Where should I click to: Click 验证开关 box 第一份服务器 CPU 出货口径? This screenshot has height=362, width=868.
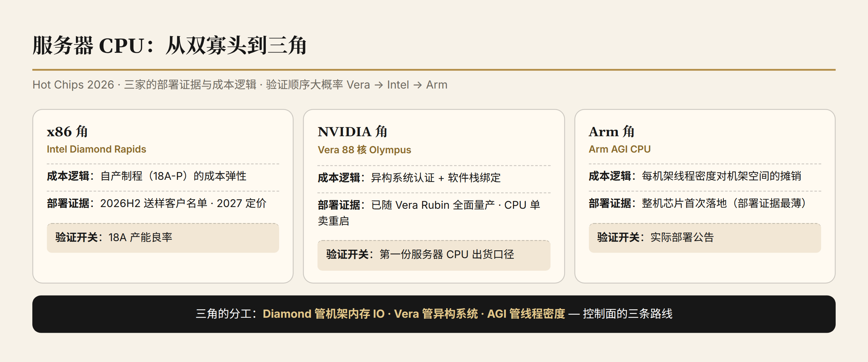coord(434,255)
